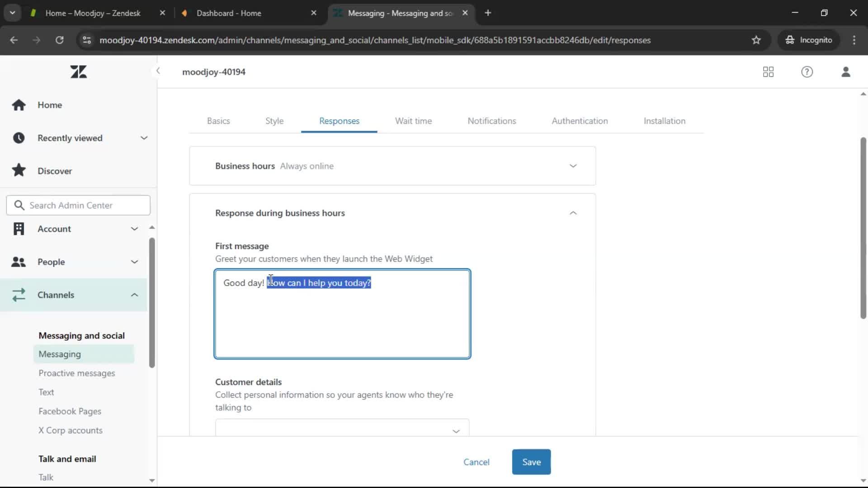Open Messaging in sidebar
Viewport: 868px width, 488px height.
click(84, 354)
